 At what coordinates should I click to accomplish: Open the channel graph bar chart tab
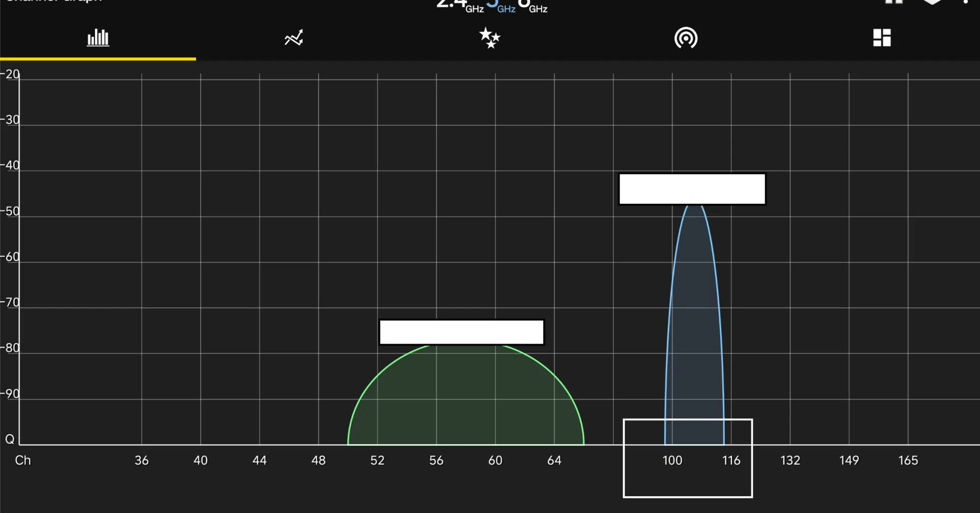pos(98,38)
